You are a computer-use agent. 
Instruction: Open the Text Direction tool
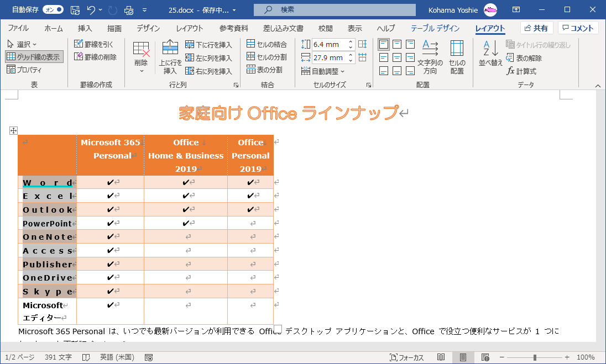click(430, 57)
